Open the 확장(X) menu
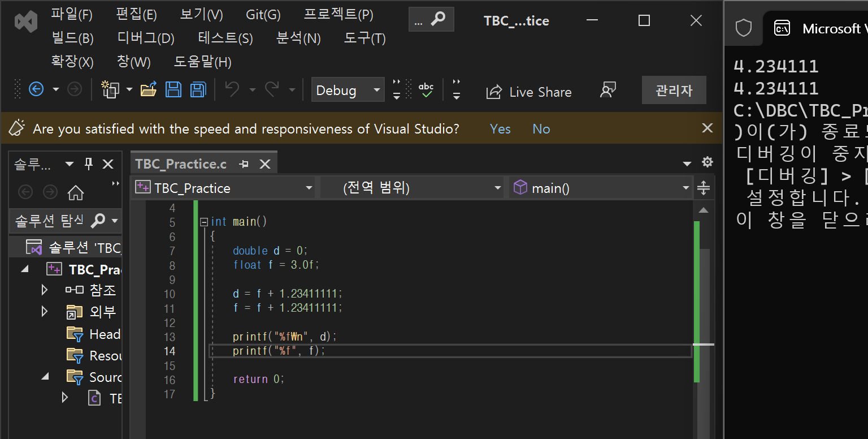This screenshot has height=439, width=868. pyautogui.click(x=72, y=62)
